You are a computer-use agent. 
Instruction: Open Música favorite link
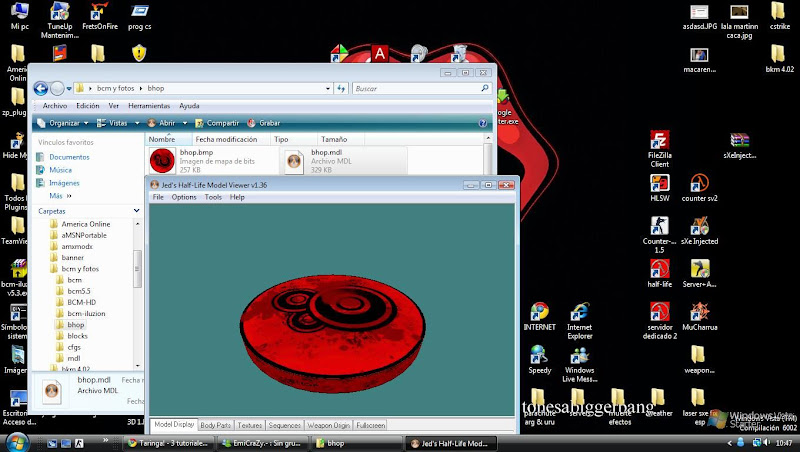(x=54, y=170)
